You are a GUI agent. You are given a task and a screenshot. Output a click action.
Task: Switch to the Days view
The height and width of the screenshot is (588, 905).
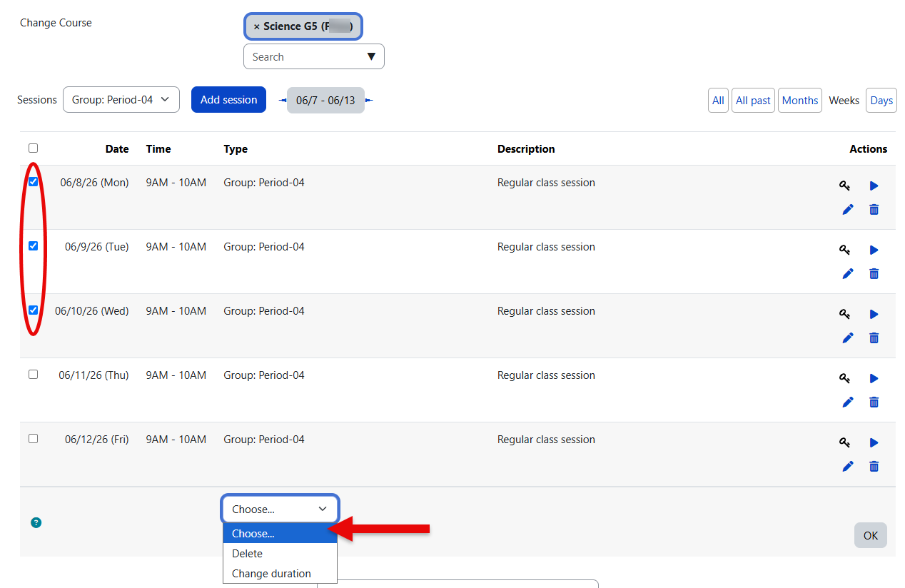pyautogui.click(x=881, y=101)
